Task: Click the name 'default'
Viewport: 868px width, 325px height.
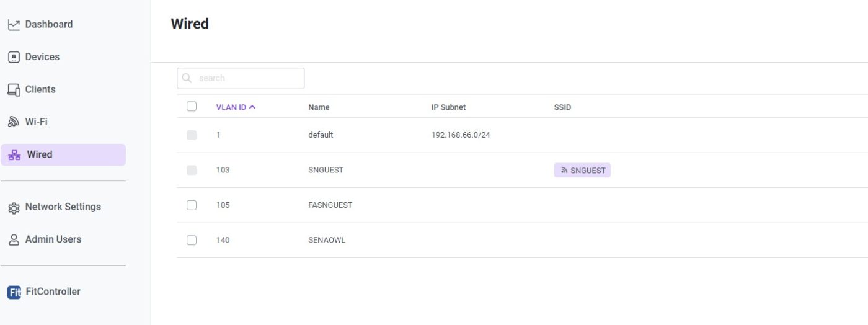Action: [x=321, y=135]
